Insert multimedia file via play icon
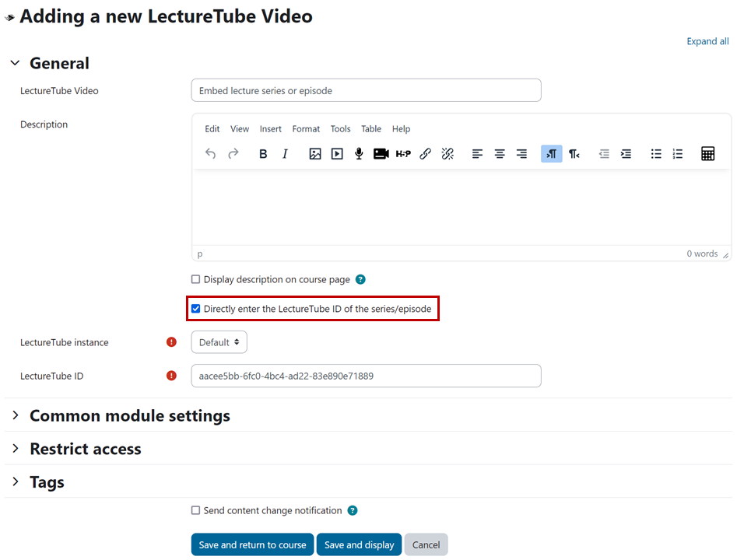The image size is (744, 560). click(x=337, y=154)
